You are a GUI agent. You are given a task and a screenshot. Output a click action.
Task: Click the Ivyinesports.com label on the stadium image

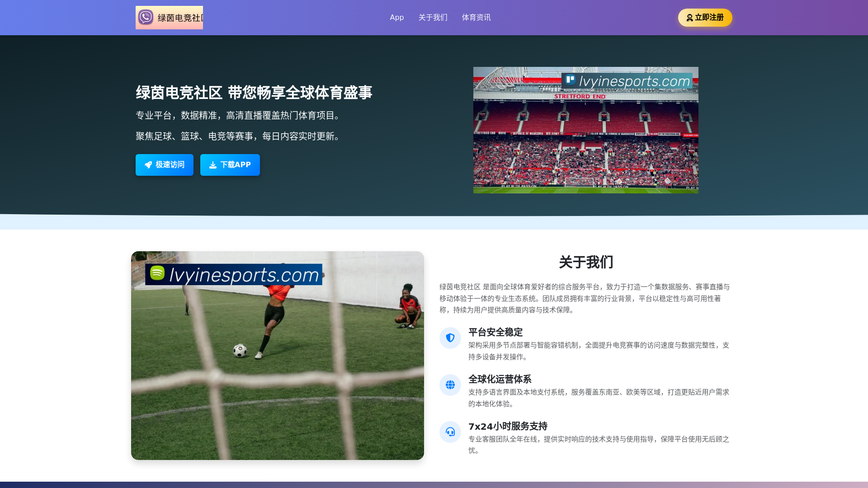coord(627,81)
